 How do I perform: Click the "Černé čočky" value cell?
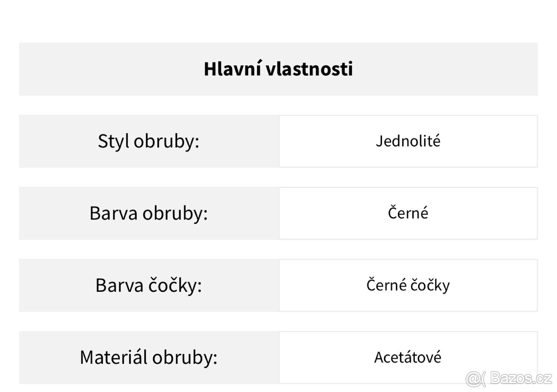click(x=408, y=285)
